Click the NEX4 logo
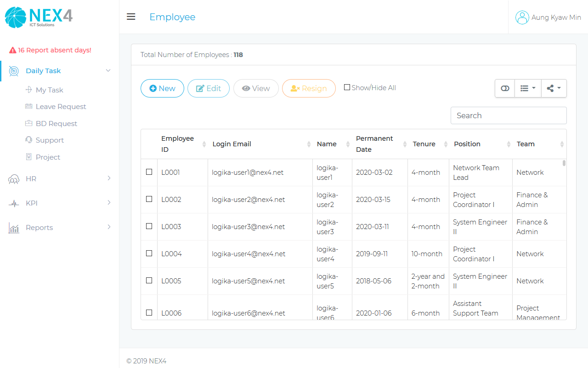Screen dimensions: 588x368 (39, 17)
